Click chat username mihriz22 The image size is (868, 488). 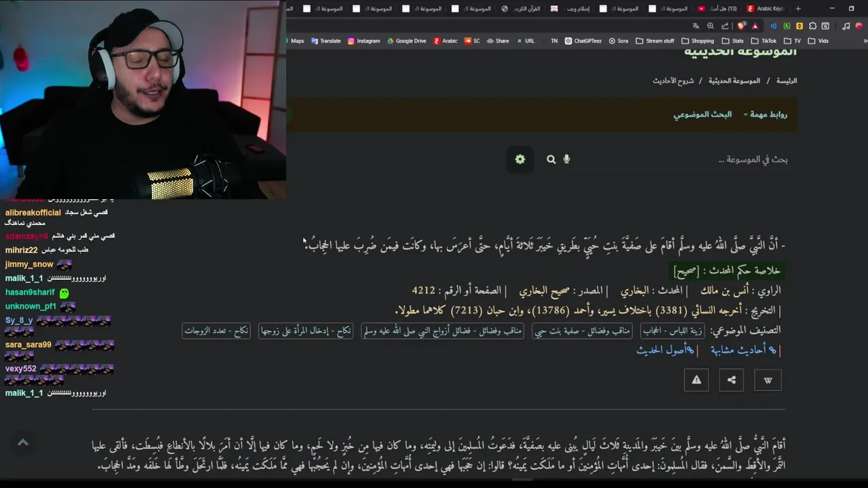[22, 250]
